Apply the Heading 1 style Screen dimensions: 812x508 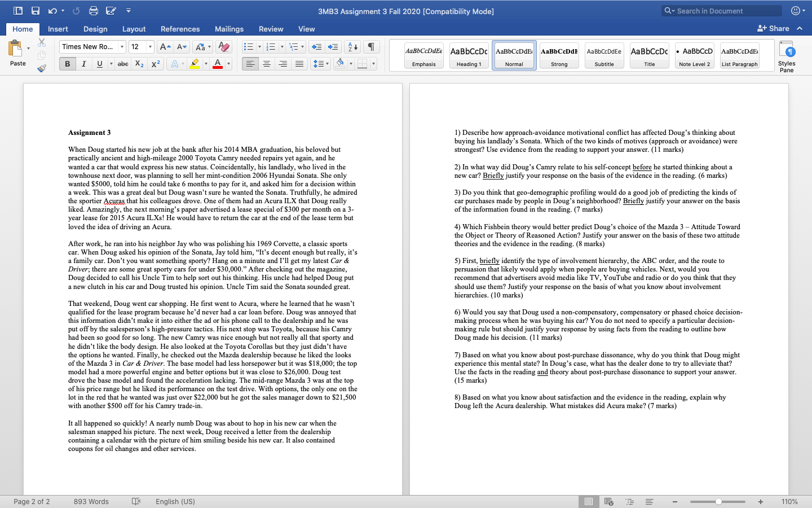(x=469, y=55)
